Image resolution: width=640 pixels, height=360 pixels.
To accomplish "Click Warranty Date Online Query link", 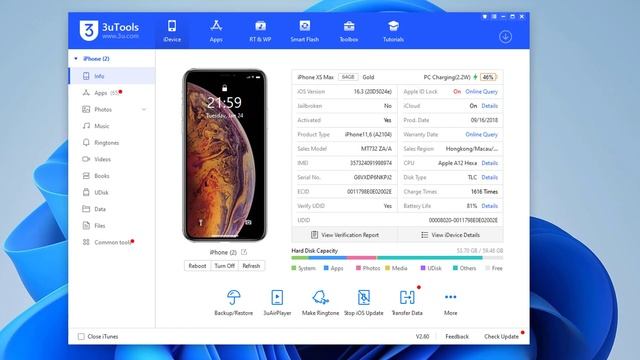I will click(481, 134).
